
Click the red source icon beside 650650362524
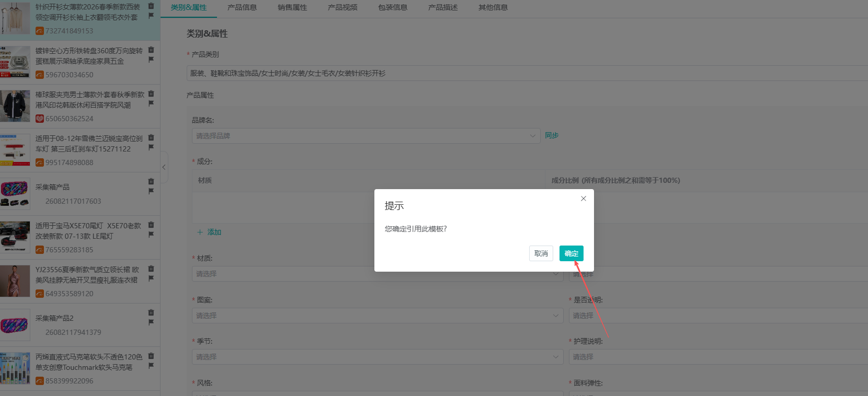[x=40, y=119]
